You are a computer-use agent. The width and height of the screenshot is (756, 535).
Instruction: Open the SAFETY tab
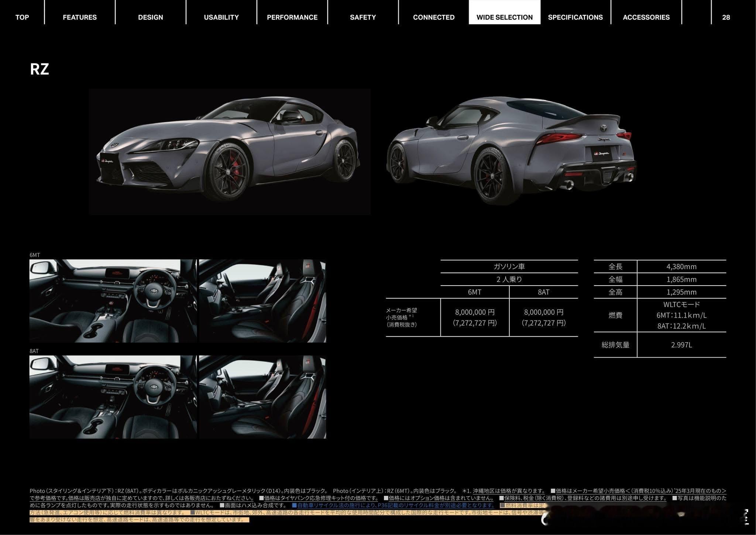coord(363,17)
